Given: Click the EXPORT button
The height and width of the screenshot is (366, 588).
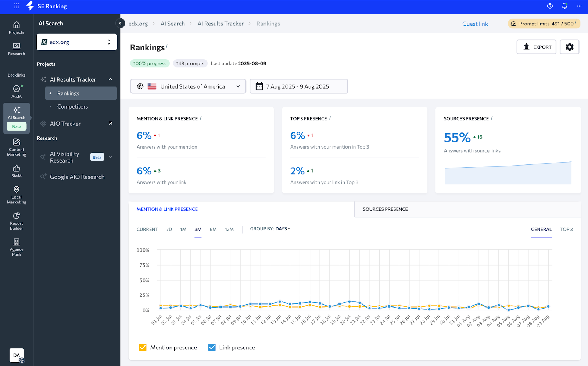Looking at the screenshot, I should [x=536, y=47].
